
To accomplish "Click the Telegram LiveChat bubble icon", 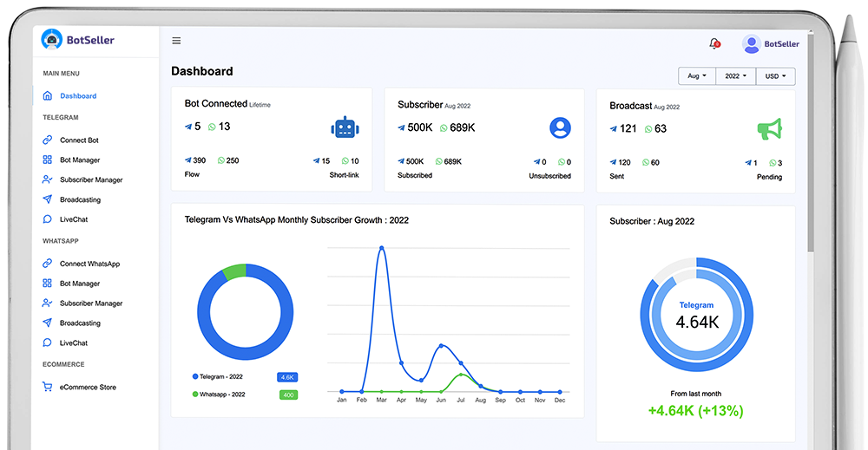I will [48, 218].
